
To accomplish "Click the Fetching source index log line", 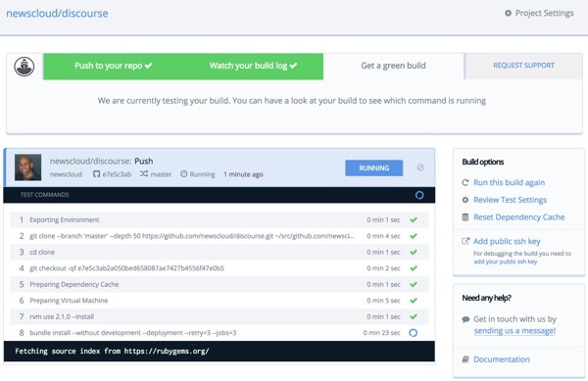I will pyautogui.click(x=112, y=351).
